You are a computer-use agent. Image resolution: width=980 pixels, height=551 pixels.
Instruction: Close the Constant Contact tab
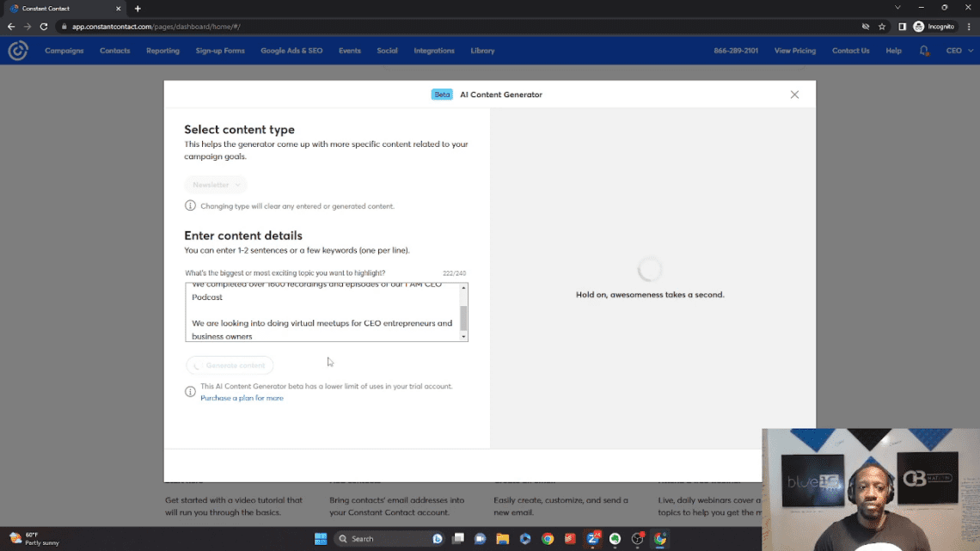coord(118,8)
